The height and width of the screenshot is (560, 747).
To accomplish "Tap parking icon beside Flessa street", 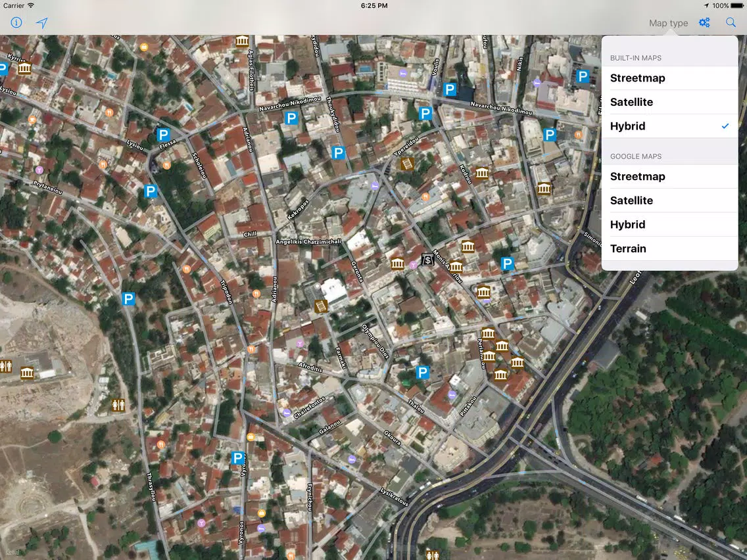I will 163,135.
